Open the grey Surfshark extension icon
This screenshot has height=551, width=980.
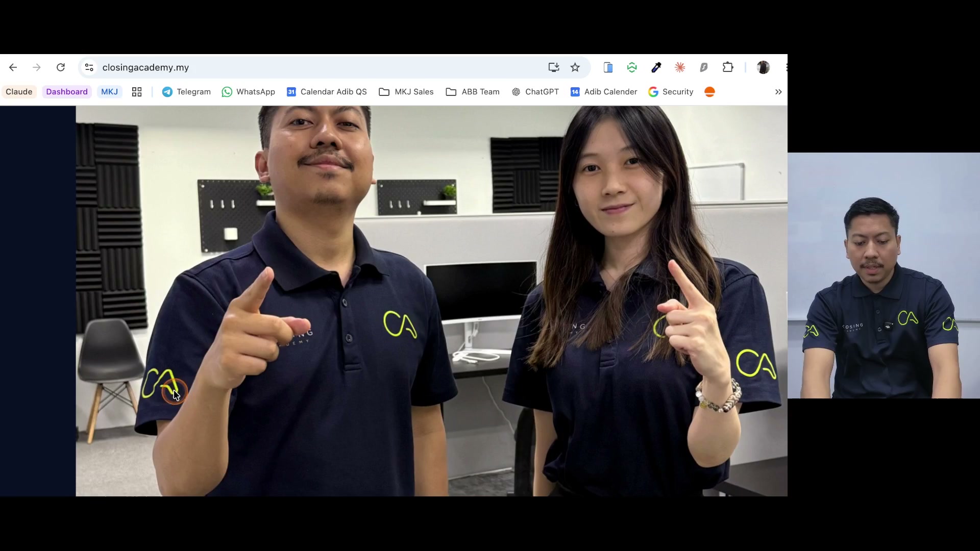[x=704, y=67]
